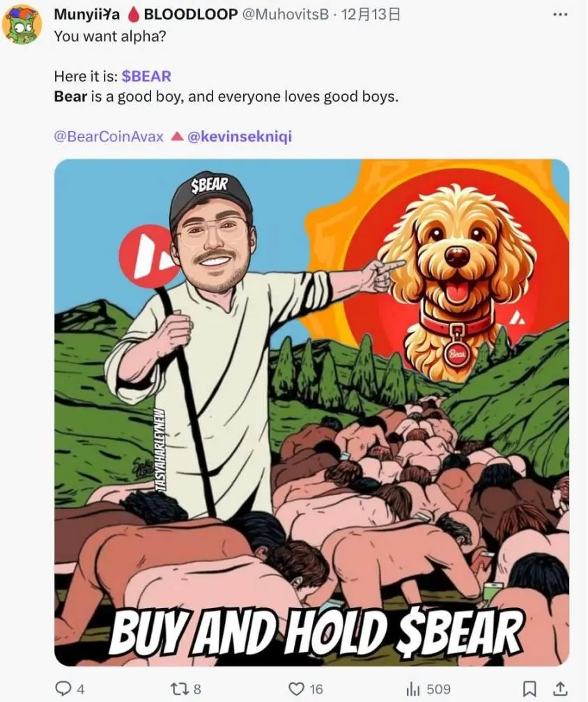Open the three-dot more options menu

(560, 15)
